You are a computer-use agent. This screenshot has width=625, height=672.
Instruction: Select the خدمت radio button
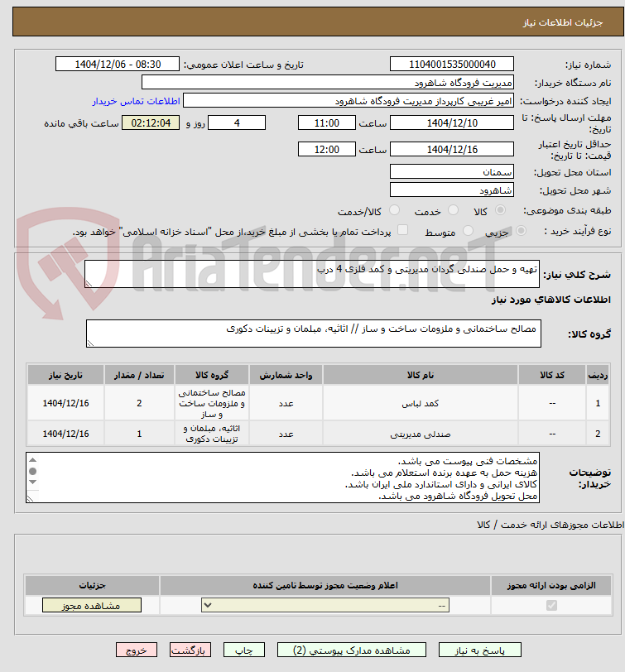(453, 210)
